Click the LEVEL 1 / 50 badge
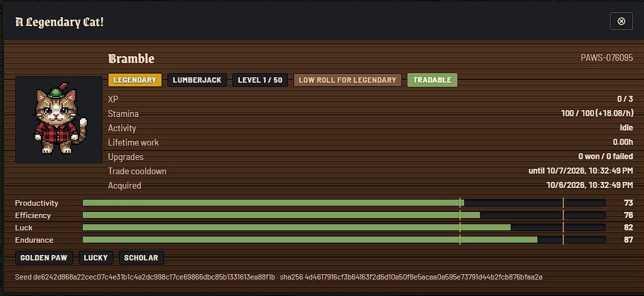 point(260,80)
